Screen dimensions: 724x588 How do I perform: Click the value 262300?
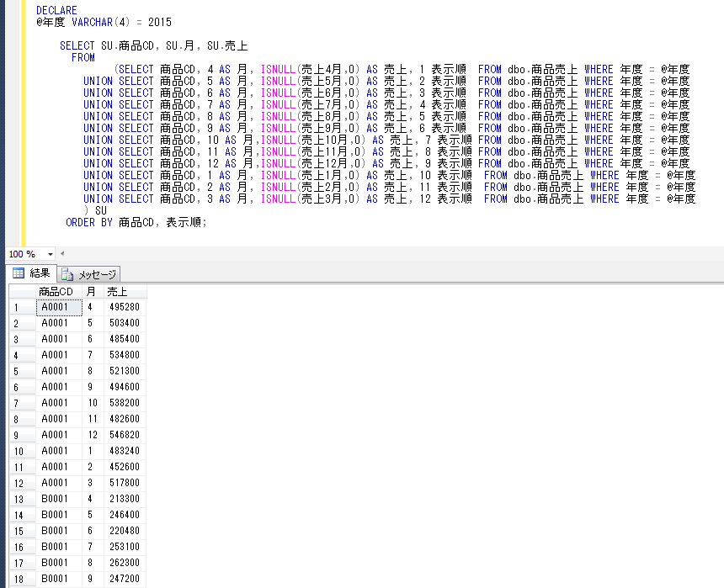point(125,563)
